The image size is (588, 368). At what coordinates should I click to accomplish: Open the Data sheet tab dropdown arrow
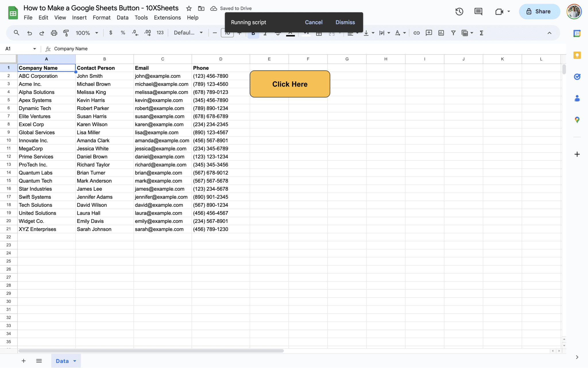75,361
